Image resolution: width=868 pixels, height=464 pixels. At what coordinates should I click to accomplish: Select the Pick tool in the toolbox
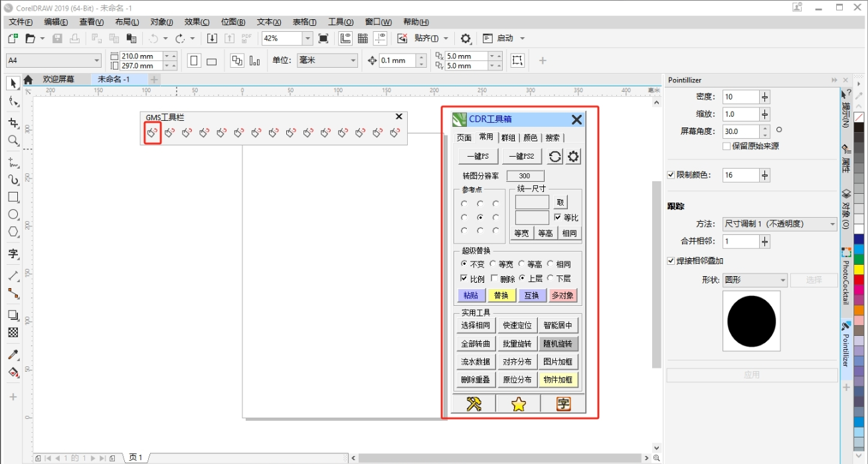coord(13,83)
